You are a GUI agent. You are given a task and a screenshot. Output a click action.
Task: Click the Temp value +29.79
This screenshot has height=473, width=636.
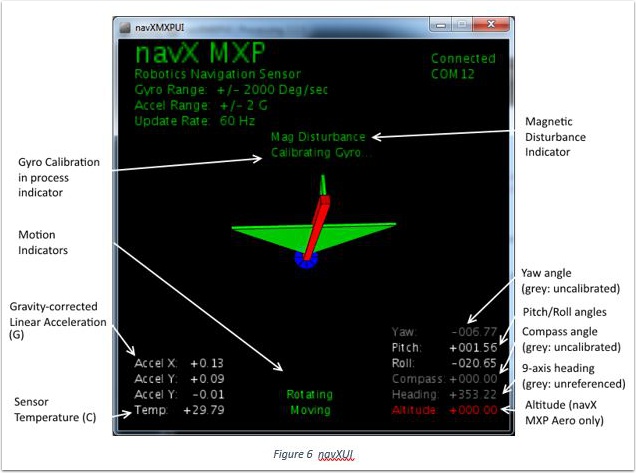tap(204, 410)
